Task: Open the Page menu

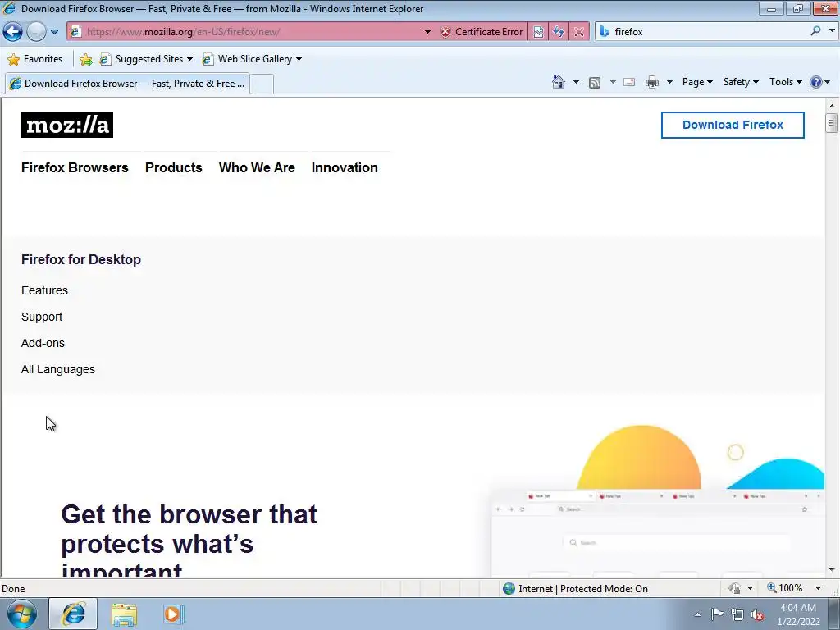Action: [697, 82]
